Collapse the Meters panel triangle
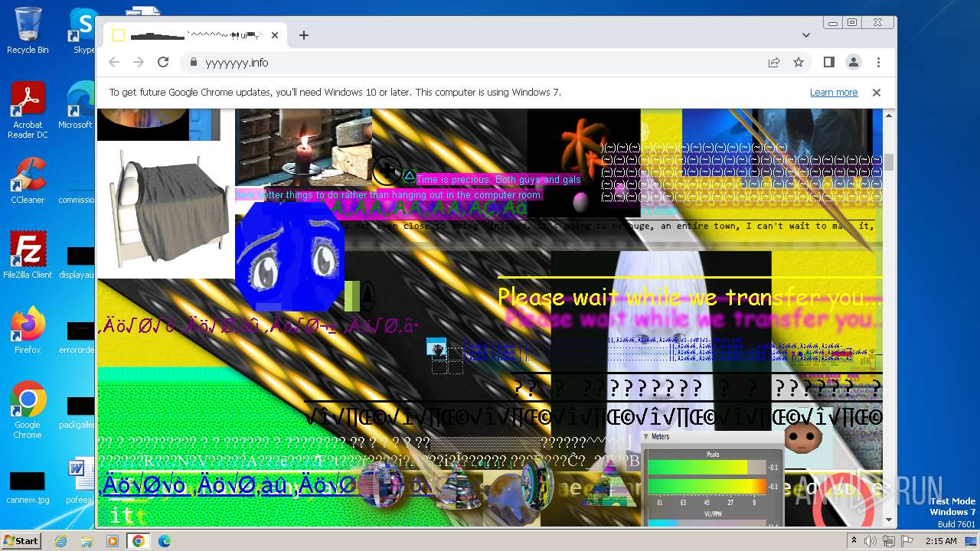Screen dimensions: 980x551 tap(645, 437)
